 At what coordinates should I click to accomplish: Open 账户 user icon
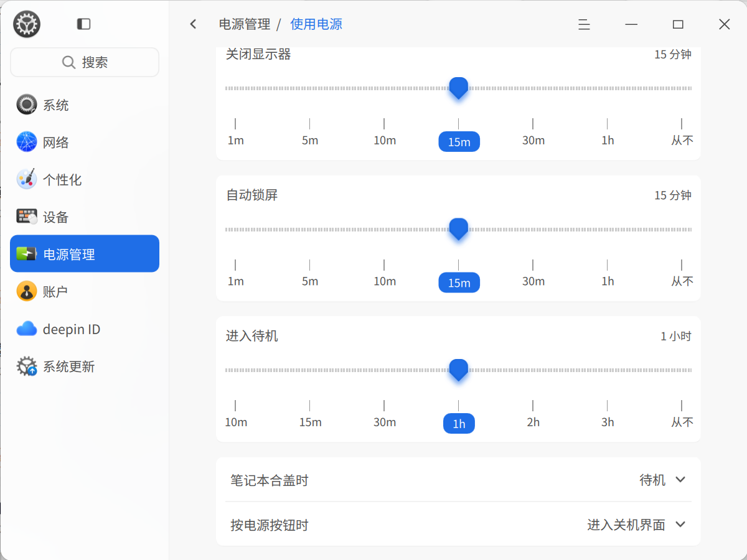pos(27,291)
